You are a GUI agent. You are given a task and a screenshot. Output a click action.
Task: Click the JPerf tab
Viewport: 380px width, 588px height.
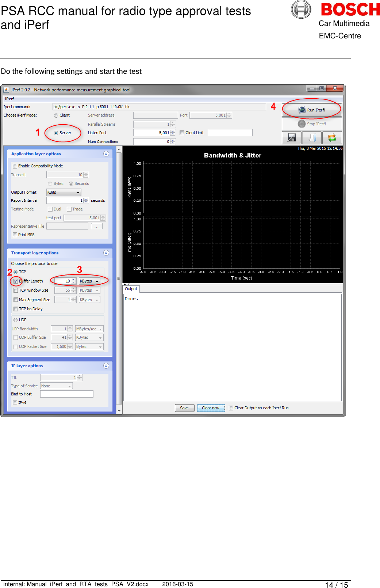pos(9,99)
